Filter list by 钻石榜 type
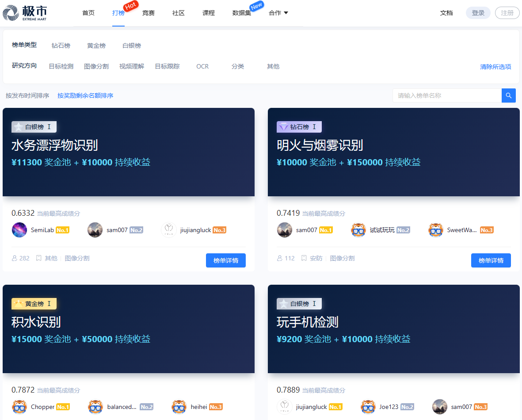Image resolution: width=522 pixels, height=420 pixels. [x=61, y=46]
